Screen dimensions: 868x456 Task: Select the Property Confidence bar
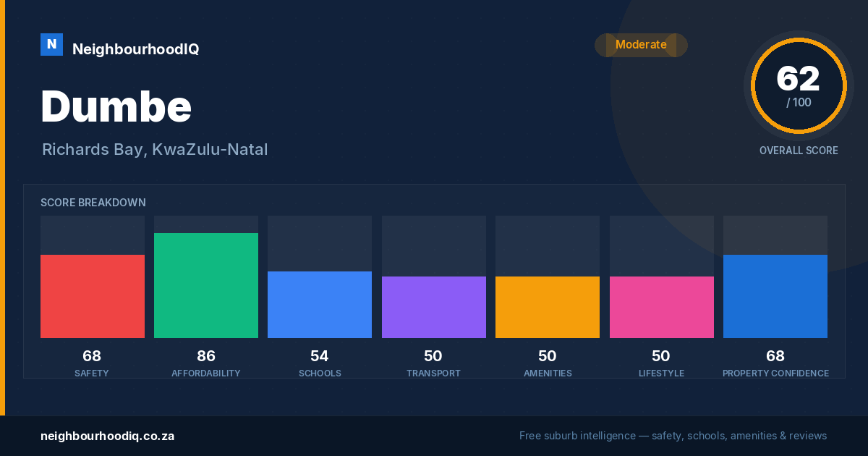click(x=775, y=296)
